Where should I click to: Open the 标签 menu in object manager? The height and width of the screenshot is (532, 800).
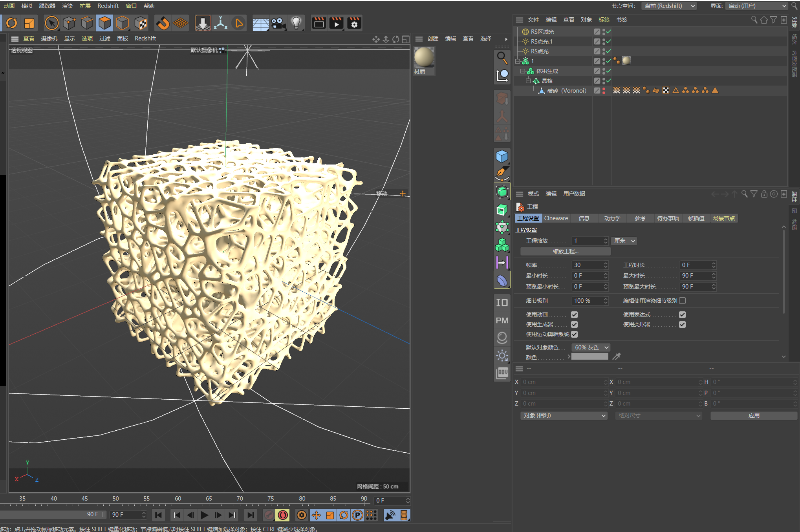pos(604,20)
